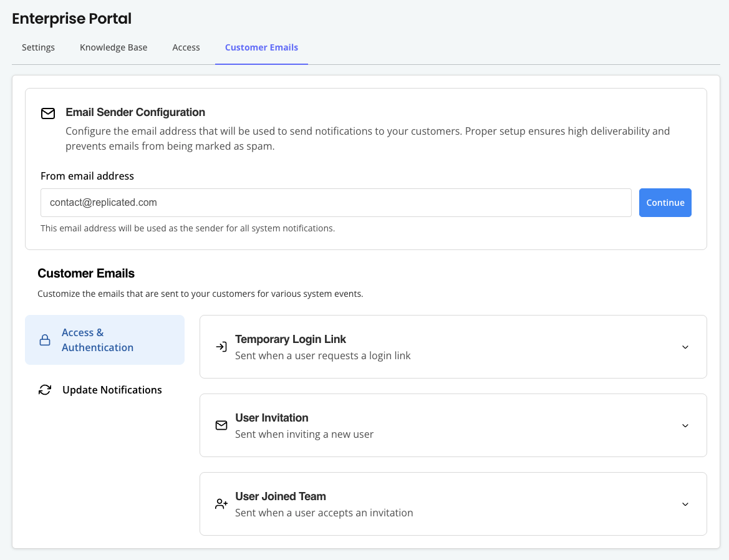
Task: Click the User Invitation card title
Action: click(x=271, y=418)
